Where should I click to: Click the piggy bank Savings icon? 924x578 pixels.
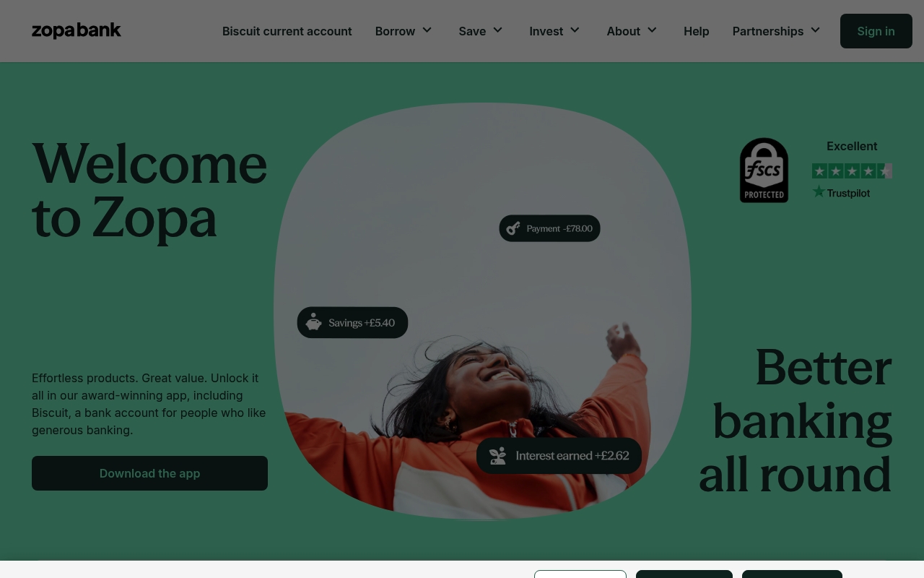313,322
